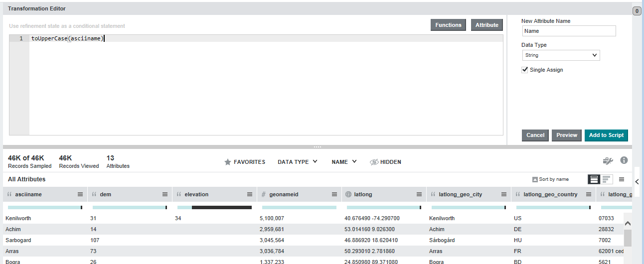Open the Data Type String dropdown
Screen dimensions: 644x264
tap(561, 55)
